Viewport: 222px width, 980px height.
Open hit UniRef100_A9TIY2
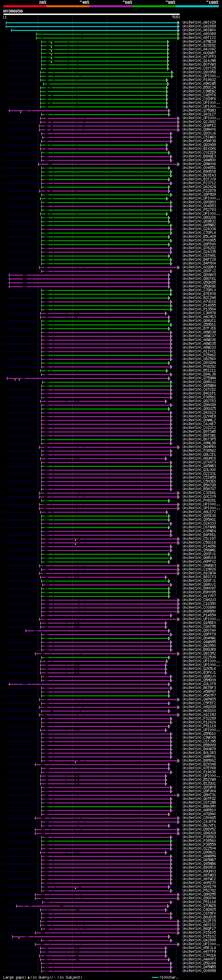199,38
